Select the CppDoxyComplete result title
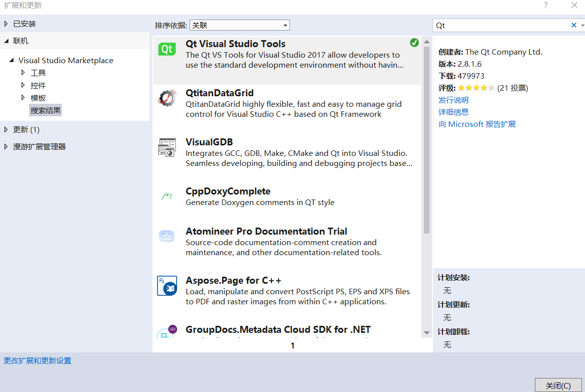 228,191
